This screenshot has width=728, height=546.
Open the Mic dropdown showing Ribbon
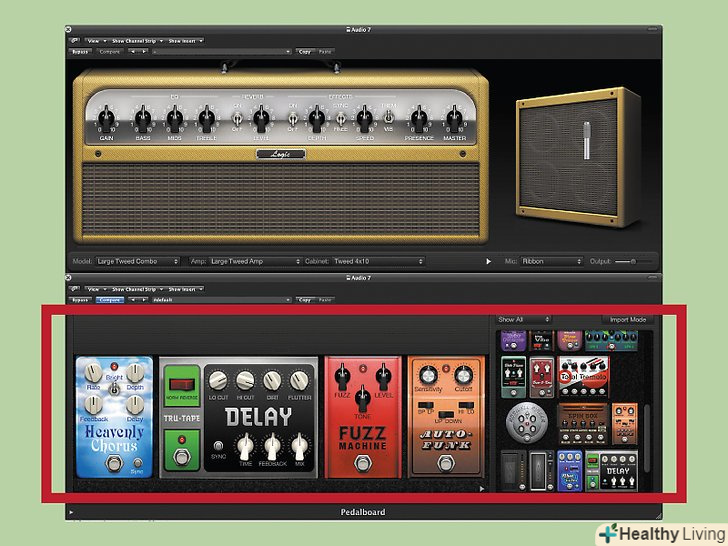[549, 261]
